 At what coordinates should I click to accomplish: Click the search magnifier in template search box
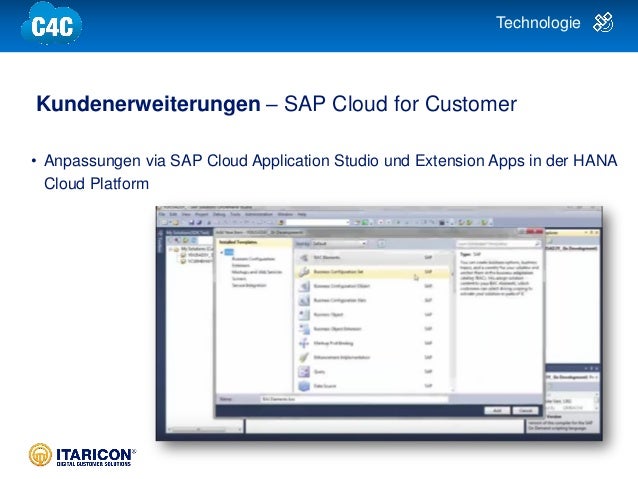537,244
